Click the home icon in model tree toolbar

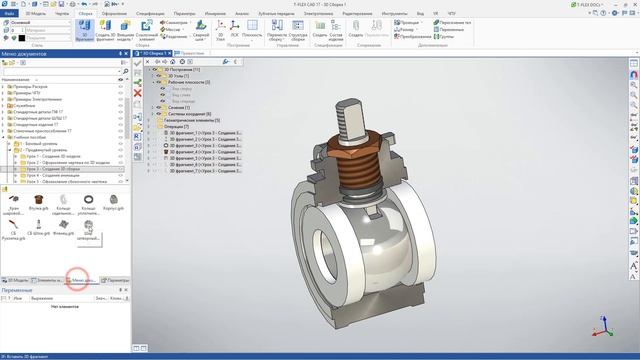click(173, 62)
